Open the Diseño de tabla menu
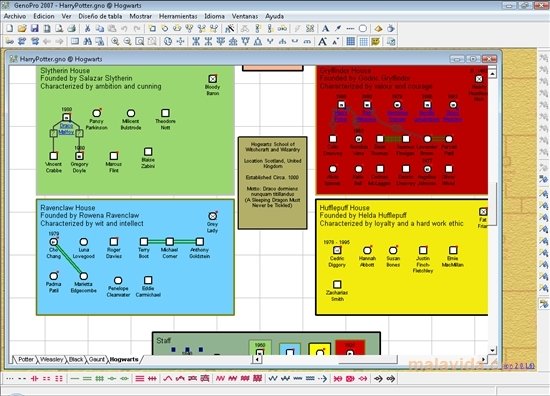Screen dimensions: 550x396 pos(100,16)
